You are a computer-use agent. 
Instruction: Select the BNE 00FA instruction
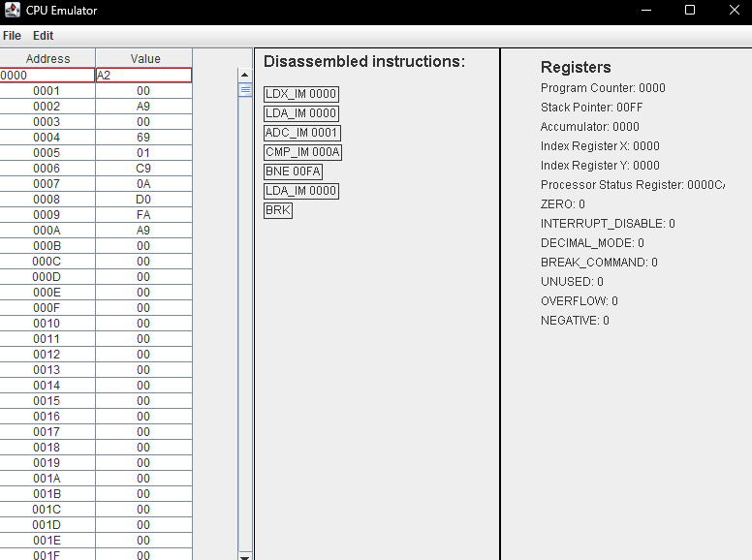pyautogui.click(x=293, y=171)
